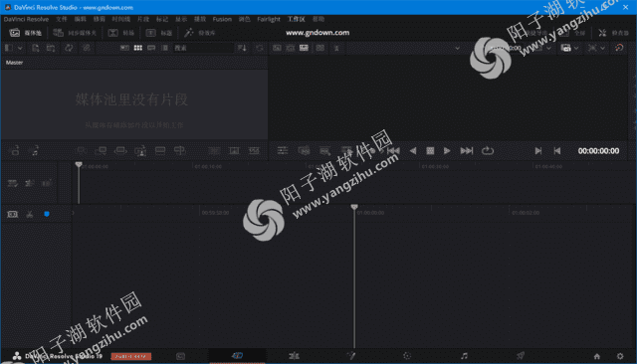Screen dimensions: 637x364
Task: Click the Sync Clips circular arrows icon
Action: point(69,48)
